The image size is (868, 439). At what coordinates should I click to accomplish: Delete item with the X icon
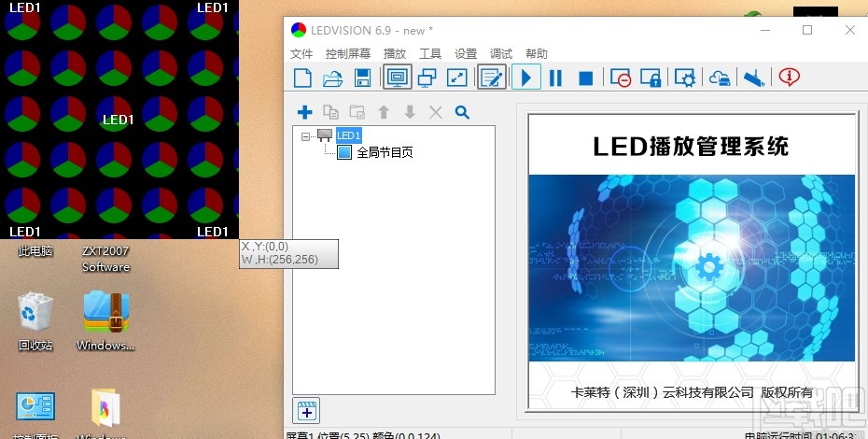(x=436, y=112)
